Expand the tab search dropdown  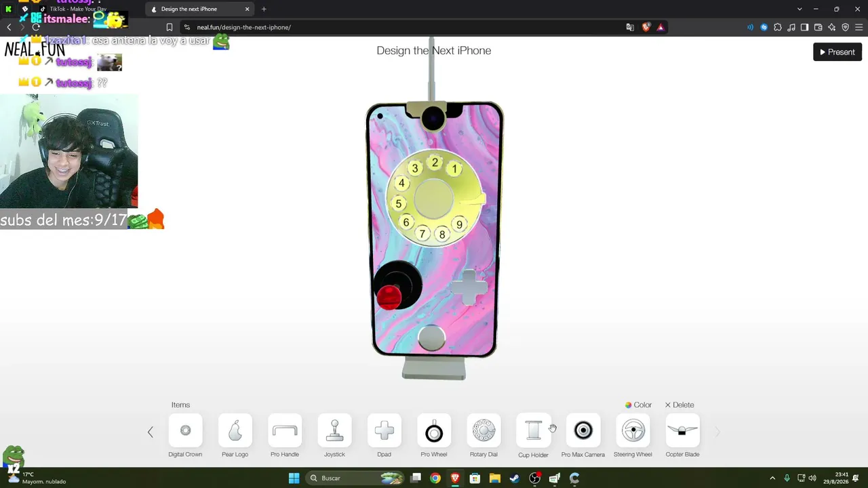800,9
